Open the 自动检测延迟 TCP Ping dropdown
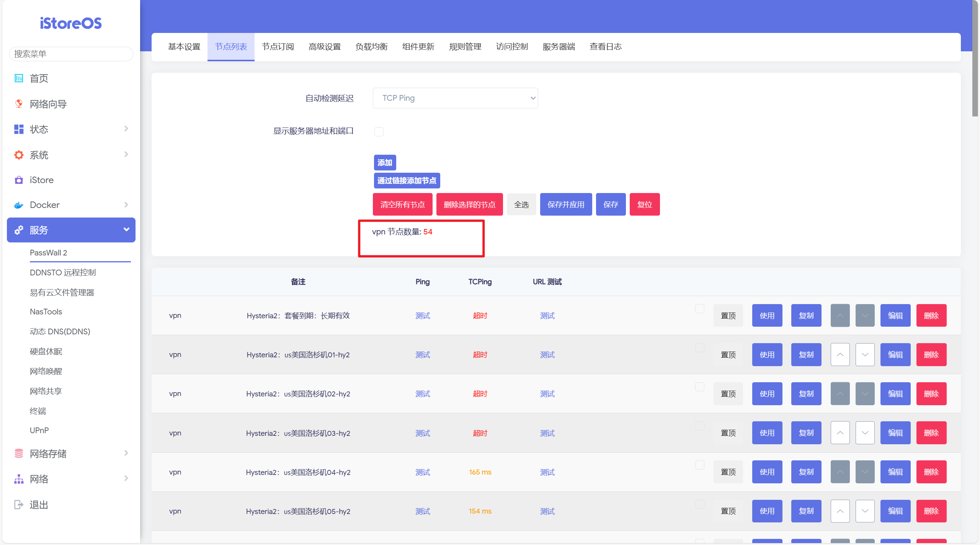The image size is (980, 545). [x=455, y=98]
